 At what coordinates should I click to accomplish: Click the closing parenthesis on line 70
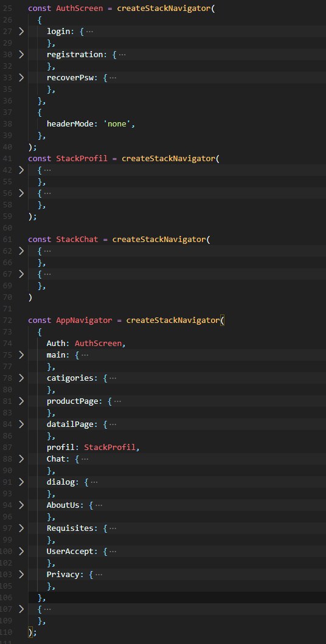(30, 297)
